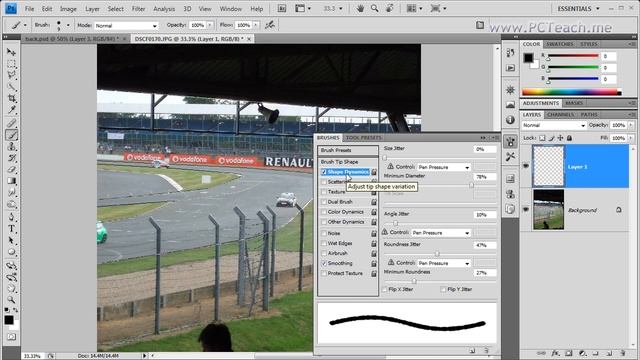Switch to the Tool Presets tab
Viewport: 640px width, 360px height.
point(363,138)
